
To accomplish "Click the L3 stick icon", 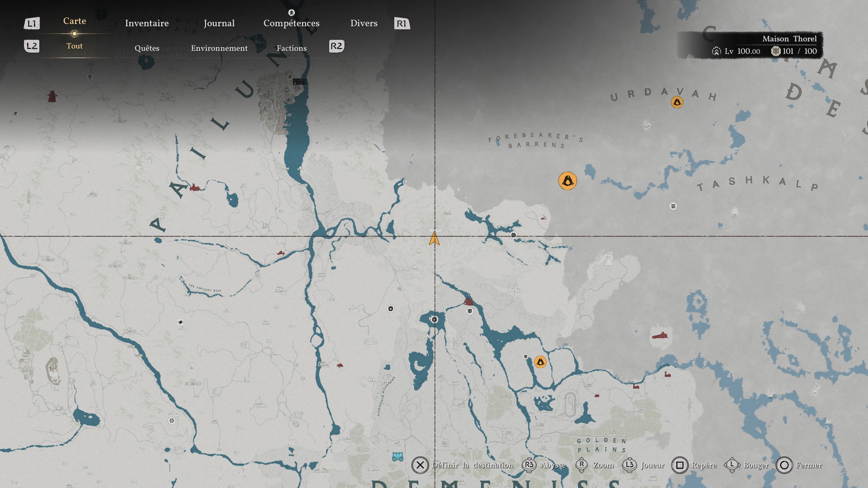I will tap(629, 465).
